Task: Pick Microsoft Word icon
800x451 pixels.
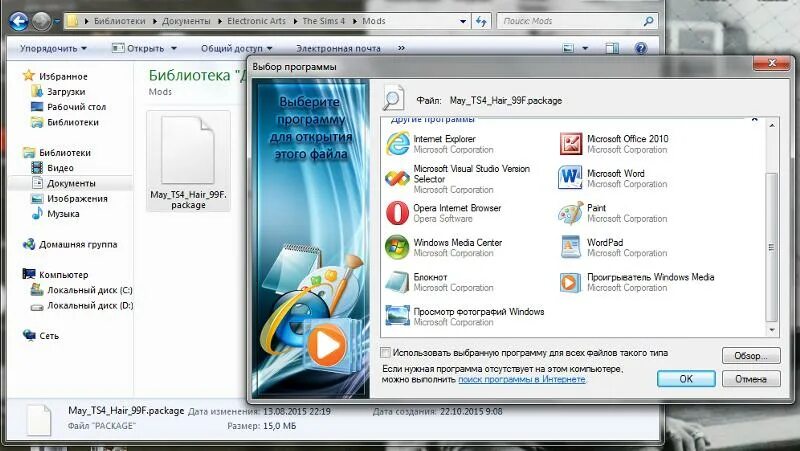Action: 570,178
